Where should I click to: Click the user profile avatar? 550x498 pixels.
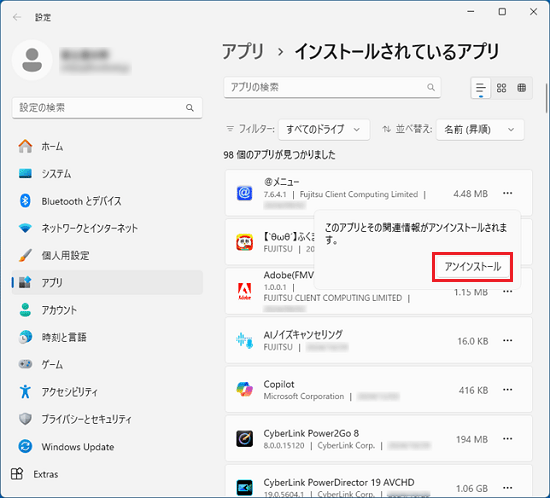pyautogui.click(x=32, y=60)
